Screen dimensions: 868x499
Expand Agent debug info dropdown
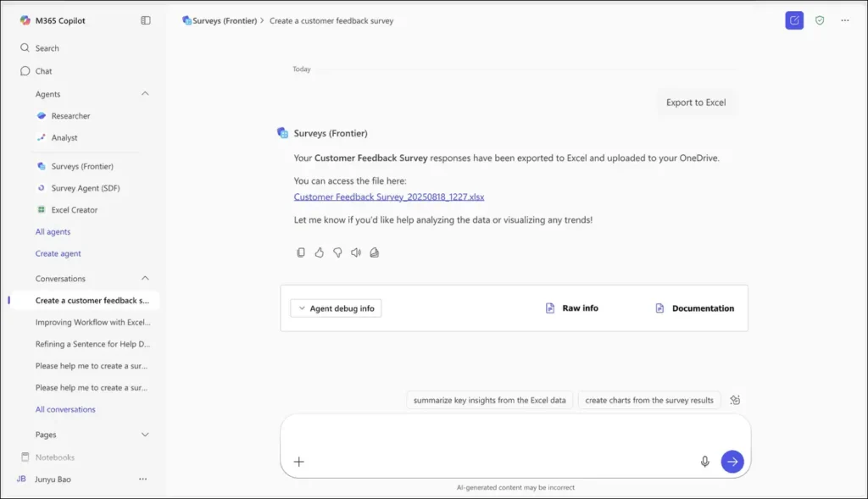pyautogui.click(x=336, y=308)
